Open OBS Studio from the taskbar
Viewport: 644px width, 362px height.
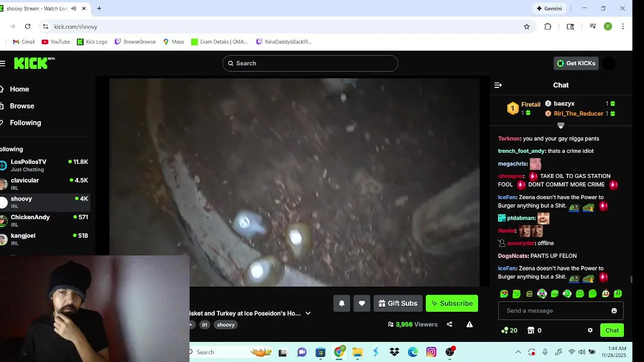[450, 352]
